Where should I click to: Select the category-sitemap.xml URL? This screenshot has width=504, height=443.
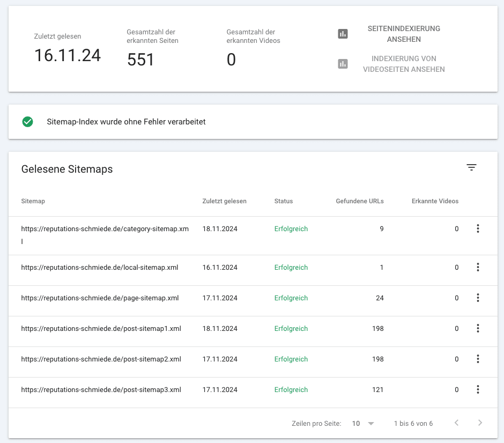105,235
